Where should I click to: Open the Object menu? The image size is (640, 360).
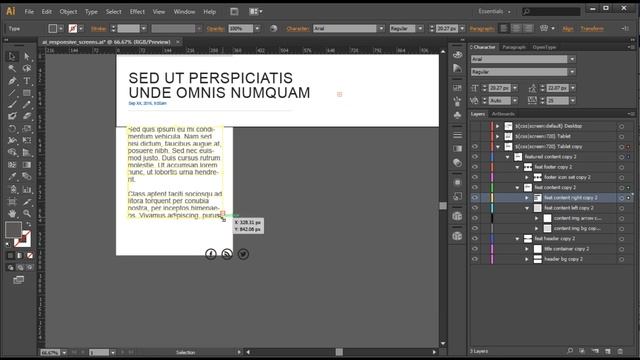(68, 12)
